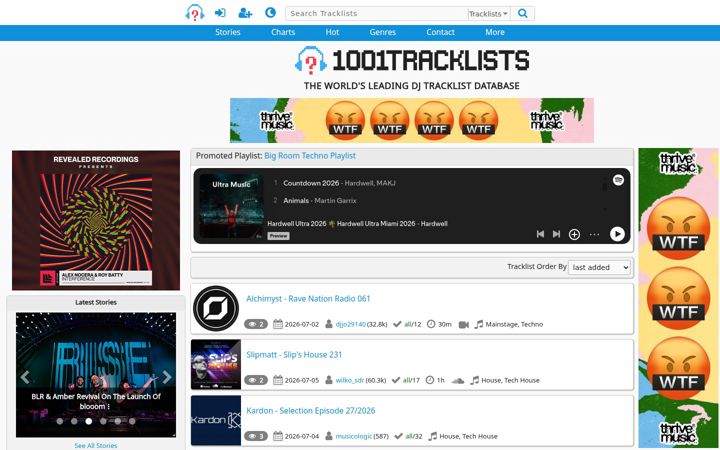Click the register new user icon
Viewport: 720px width, 450px height.
click(245, 13)
